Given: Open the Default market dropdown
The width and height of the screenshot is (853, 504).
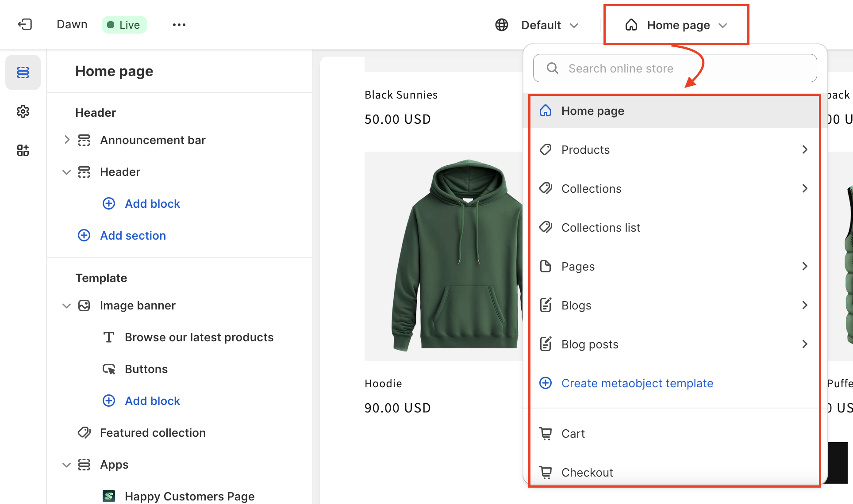Looking at the screenshot, I should 549,25.
